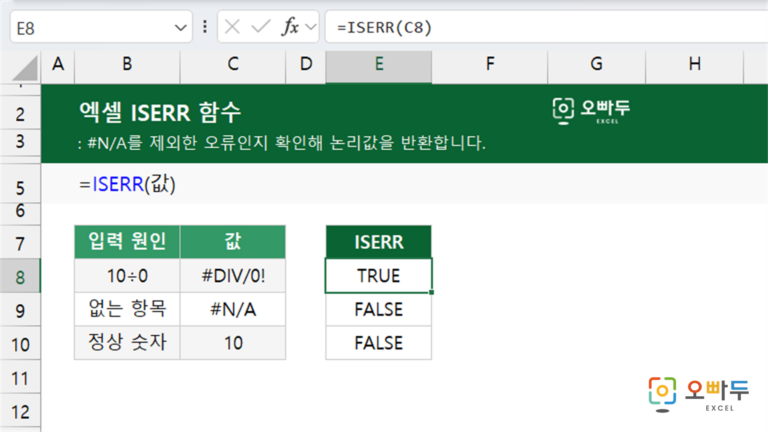Screen dimensions: 768x432
Task: Select column A header
Action: click(58, 64)
